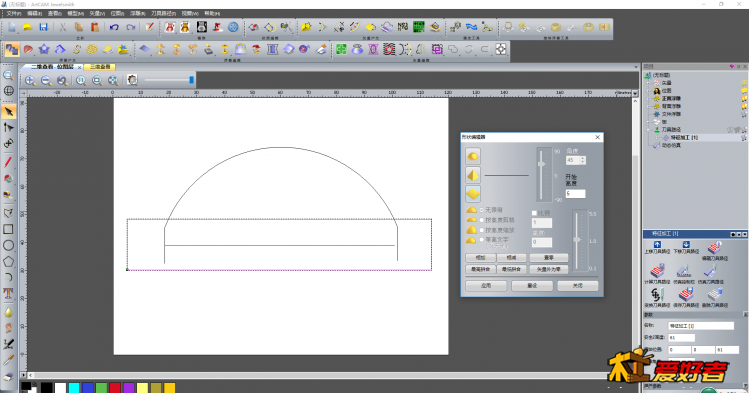Select the 等高文字 radio option

(482, 240)
